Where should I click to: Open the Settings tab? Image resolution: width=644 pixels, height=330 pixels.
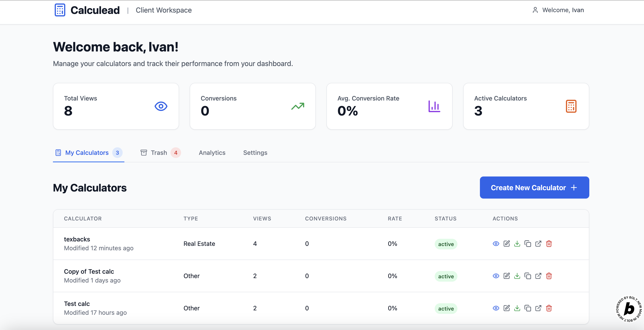[x=255, y=153]
